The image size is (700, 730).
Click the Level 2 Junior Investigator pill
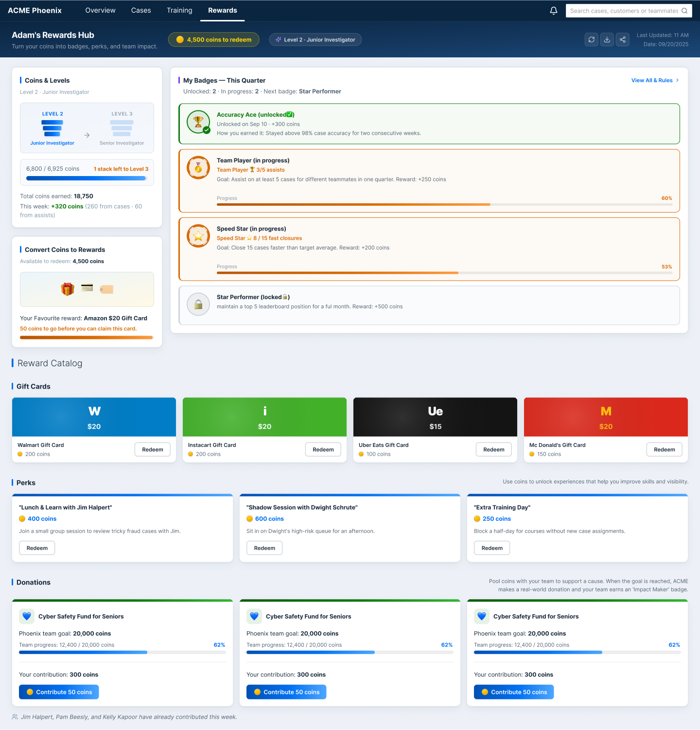tap(315, 40)
